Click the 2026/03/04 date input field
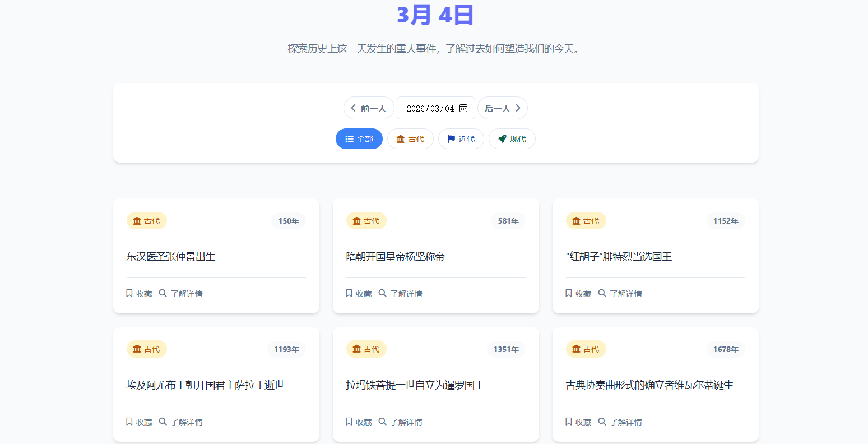Screen dimensions: 868x444 point(430,108)
